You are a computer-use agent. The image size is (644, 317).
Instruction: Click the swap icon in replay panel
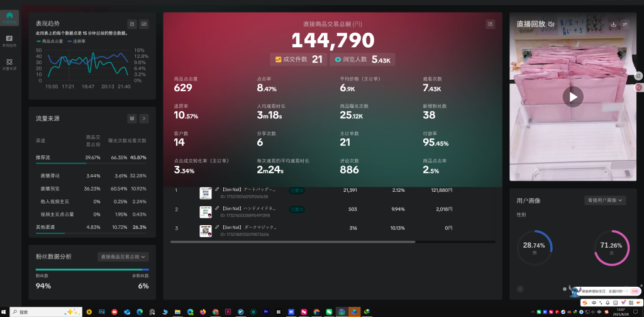(625, 24)
